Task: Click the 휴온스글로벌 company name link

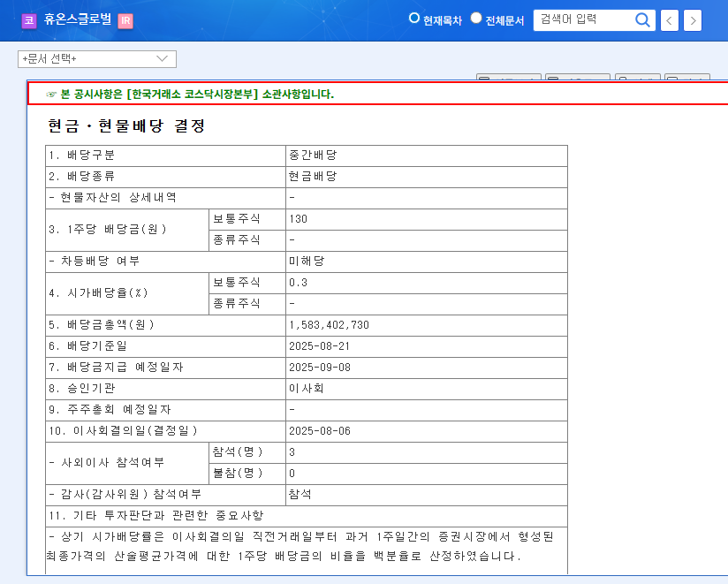Action: (x=78, y=20)
